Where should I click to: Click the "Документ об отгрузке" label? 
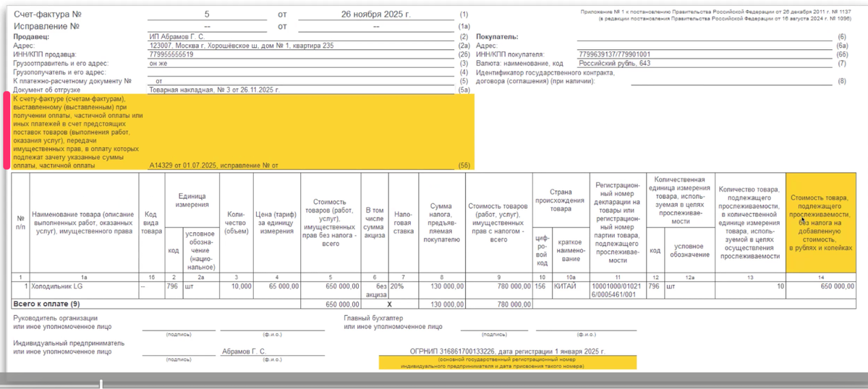(x=46, y=90)
